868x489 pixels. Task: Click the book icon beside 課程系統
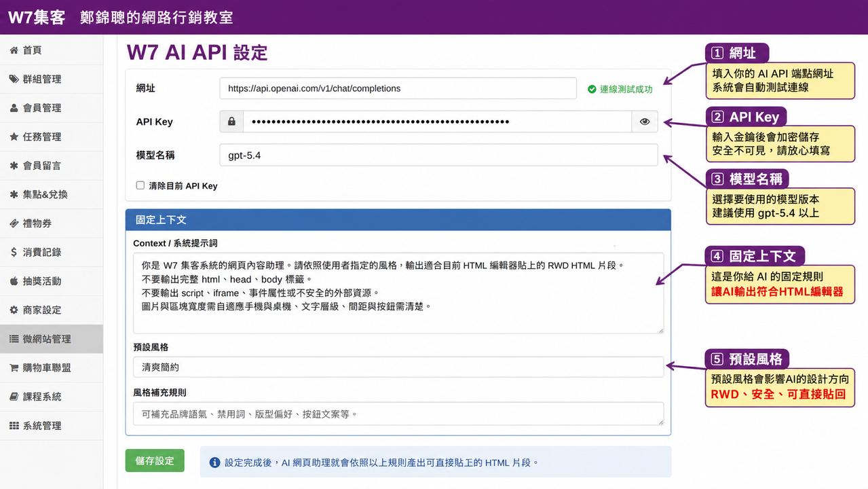tap(14, 397)
